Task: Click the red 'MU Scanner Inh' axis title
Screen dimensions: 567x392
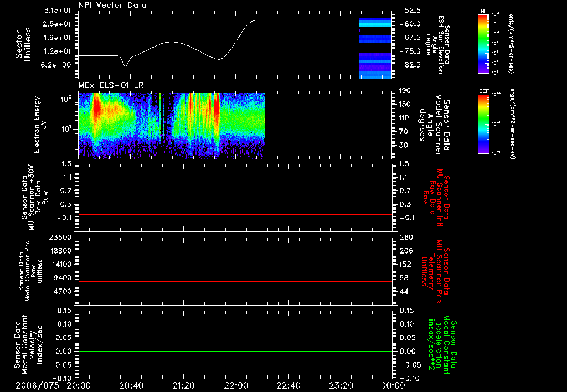Action: 436,198
